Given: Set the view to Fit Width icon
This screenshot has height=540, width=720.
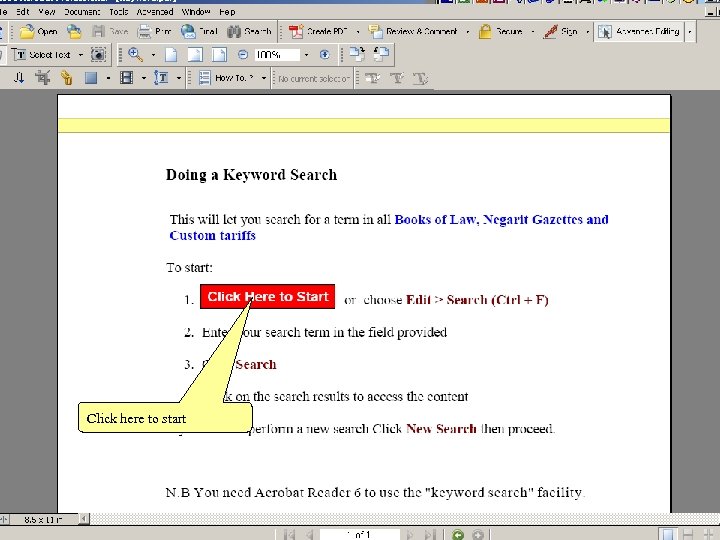Looking at the screenshot, I should coord(219,55).
